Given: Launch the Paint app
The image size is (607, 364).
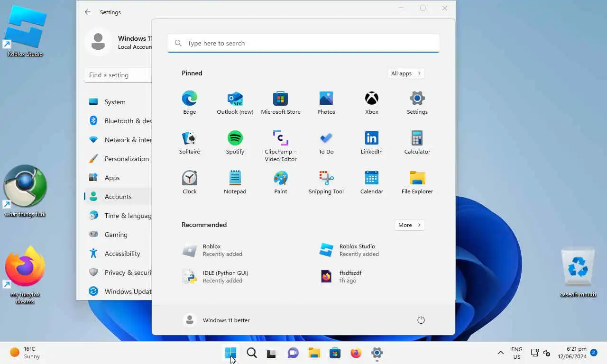Looking at the screenshot, I should [281, 182].
